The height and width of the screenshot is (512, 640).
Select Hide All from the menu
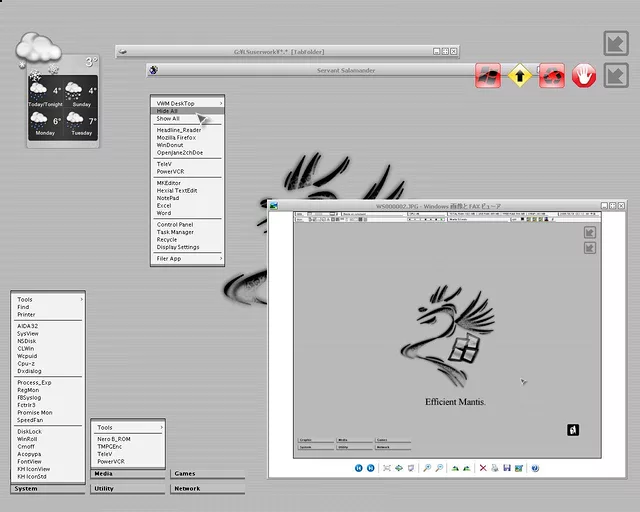pyautogui.click(x=168, y=111)
